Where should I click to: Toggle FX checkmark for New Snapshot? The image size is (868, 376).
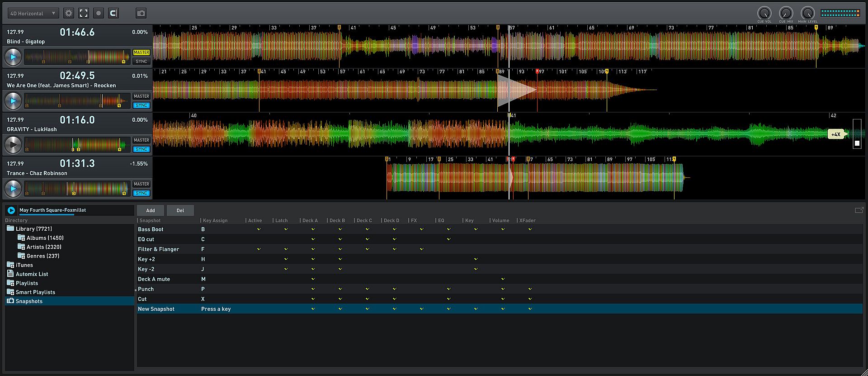pos(422,309)
